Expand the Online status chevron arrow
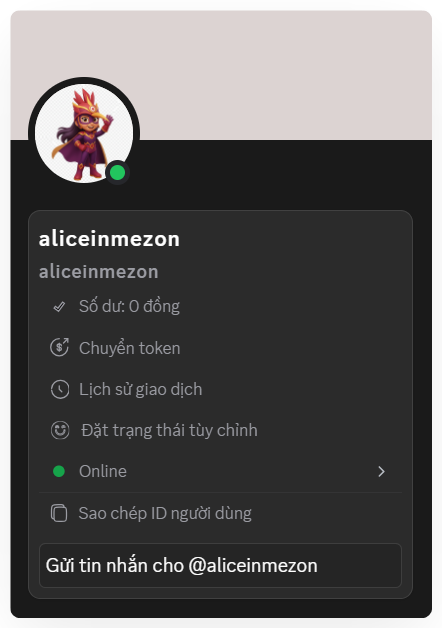 click(x=381, y=471)
